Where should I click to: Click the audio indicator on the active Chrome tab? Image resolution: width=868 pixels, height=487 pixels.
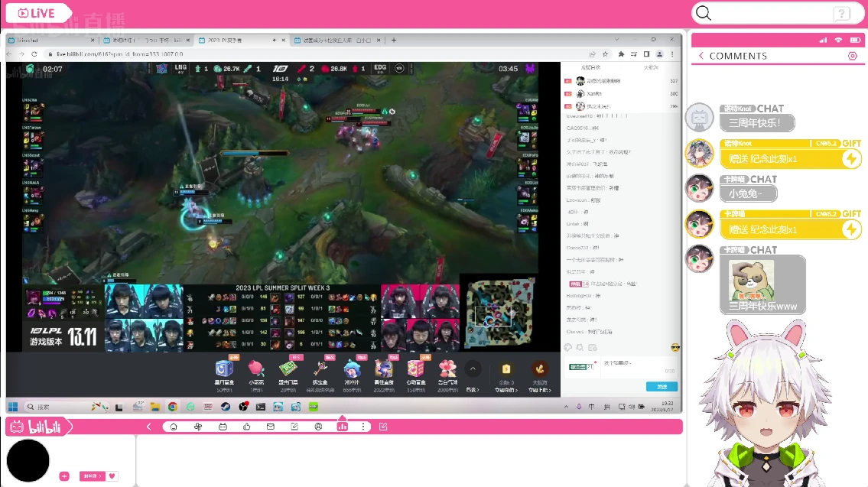274,41
